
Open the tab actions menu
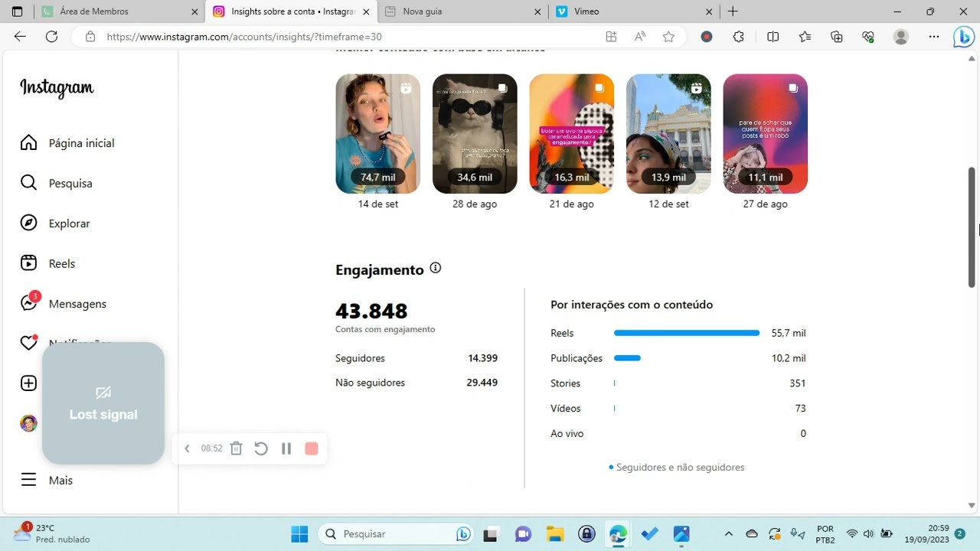tap(17, 11)
